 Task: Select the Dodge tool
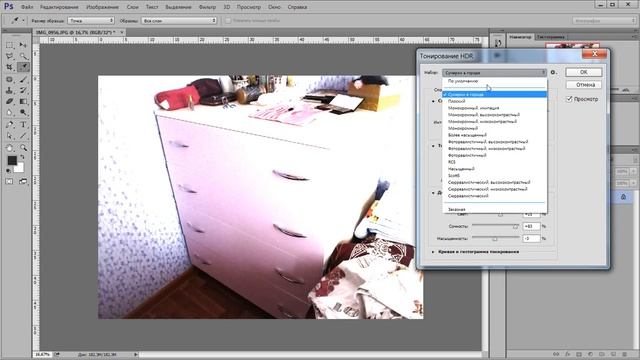[23, 112]
